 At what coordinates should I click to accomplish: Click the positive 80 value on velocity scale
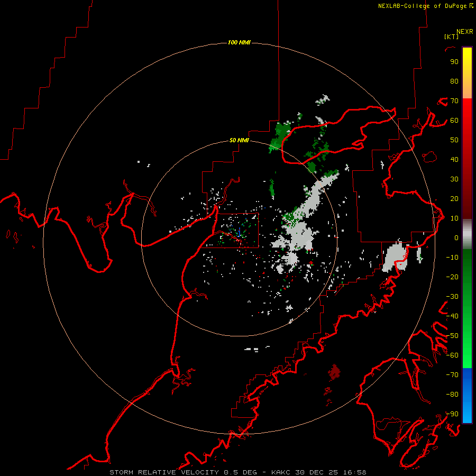454,81
